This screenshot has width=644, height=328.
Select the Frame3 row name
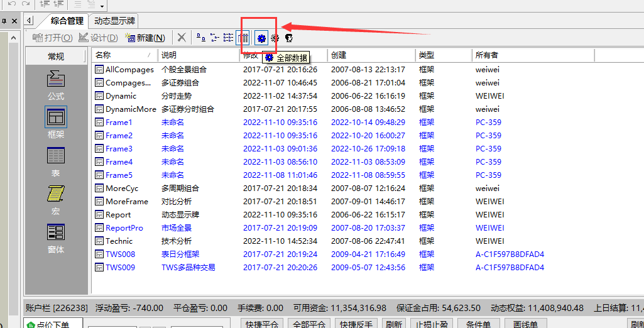pos(119,149)
